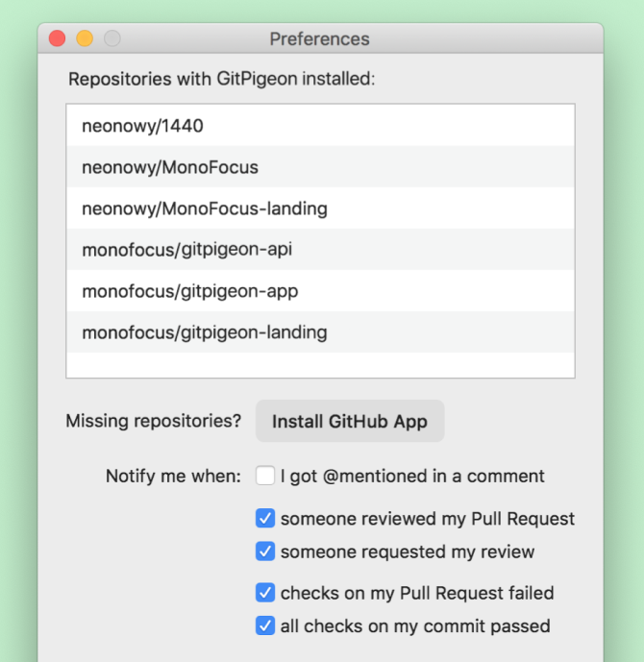Image resolution: width=644 pixels, height=662 pixels.
Task: Select the neonowy/1440 repository row
Action: coord(320,126)
